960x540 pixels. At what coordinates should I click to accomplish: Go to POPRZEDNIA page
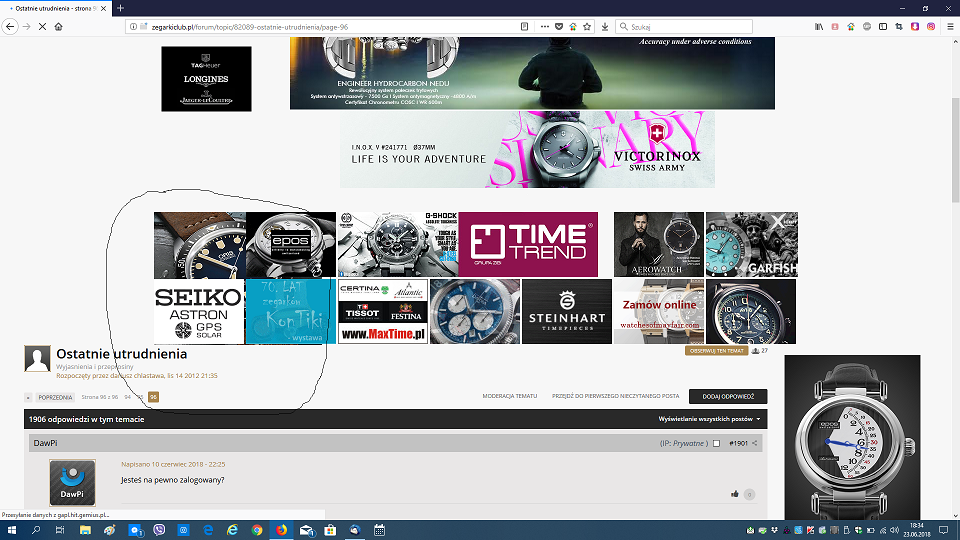[x=55, y=397]
